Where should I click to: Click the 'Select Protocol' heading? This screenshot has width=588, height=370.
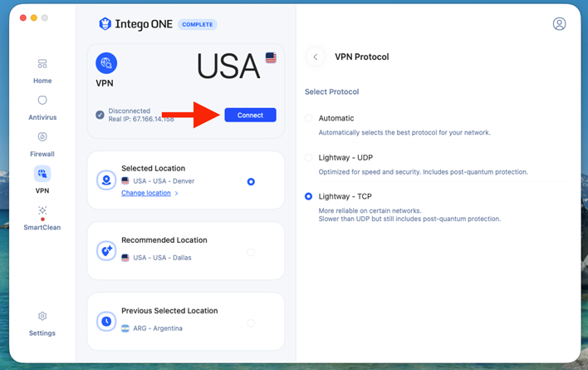pos(332,92)
